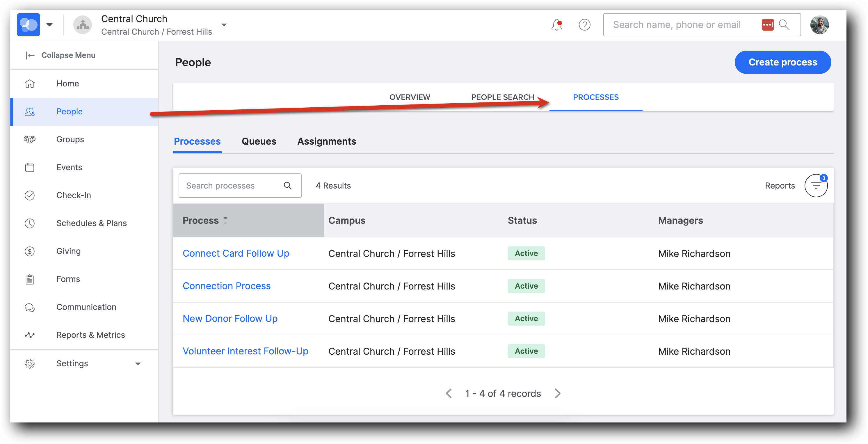Switch to the Queues tab
The width and height of the screenshot is (868, 444).
(259, 141)
